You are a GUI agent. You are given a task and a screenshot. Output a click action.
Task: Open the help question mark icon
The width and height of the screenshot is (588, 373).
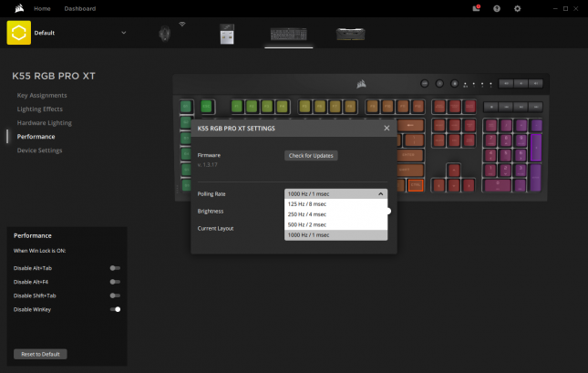pyautogui.click(x=497, y=8)
